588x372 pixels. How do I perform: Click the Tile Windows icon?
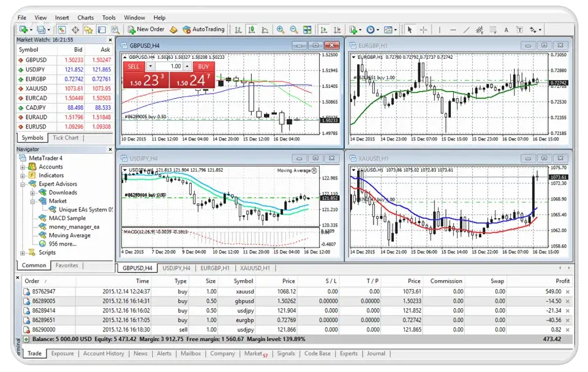pos(307,29)
